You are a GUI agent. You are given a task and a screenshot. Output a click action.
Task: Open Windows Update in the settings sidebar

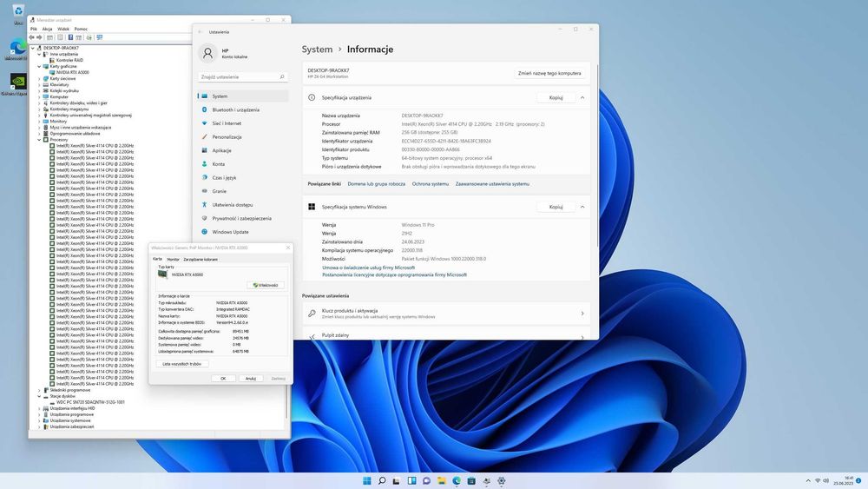(230, 232)
